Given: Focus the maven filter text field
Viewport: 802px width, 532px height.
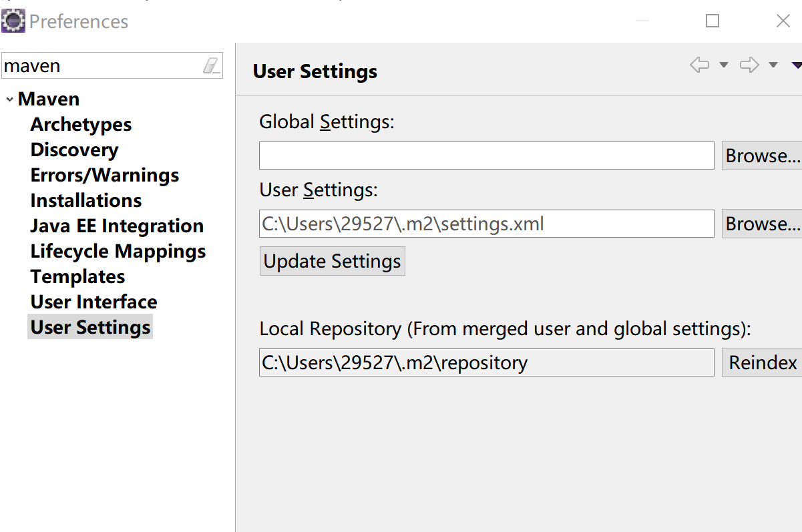Looking at the screenshot, I should click(102, 65).
